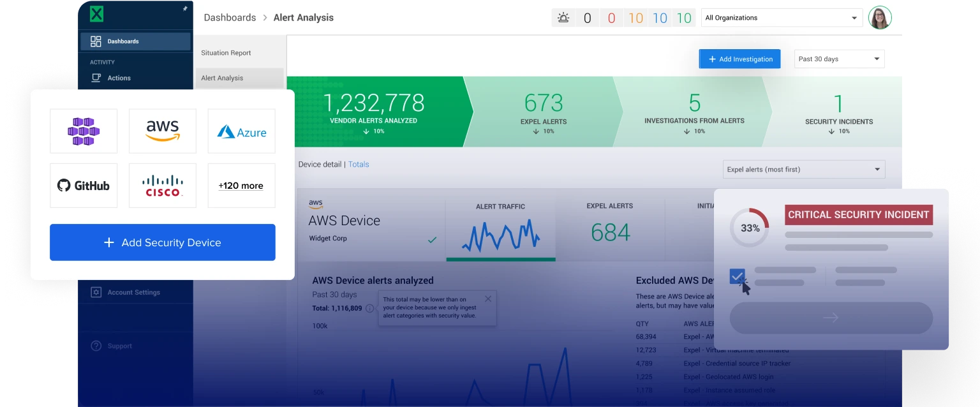The width and height of the screenshot is (980, 407).
Task: Click the red 0 alert counter
Action: tap(611, 18)
